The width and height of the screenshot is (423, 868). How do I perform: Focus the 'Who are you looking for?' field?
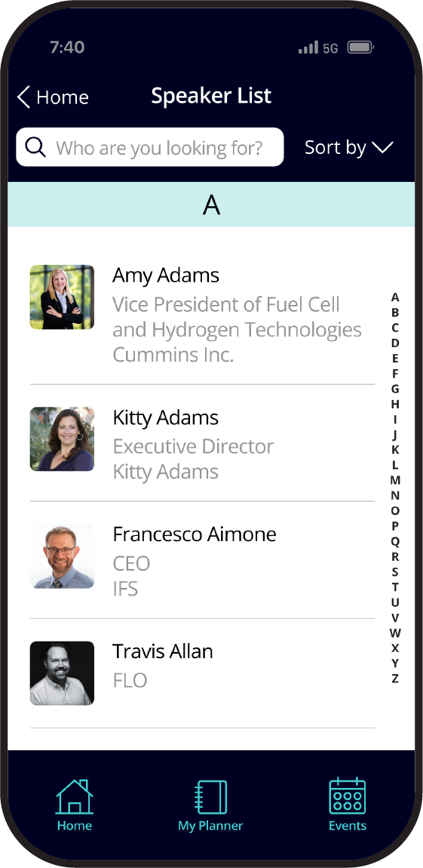point(150,147)
